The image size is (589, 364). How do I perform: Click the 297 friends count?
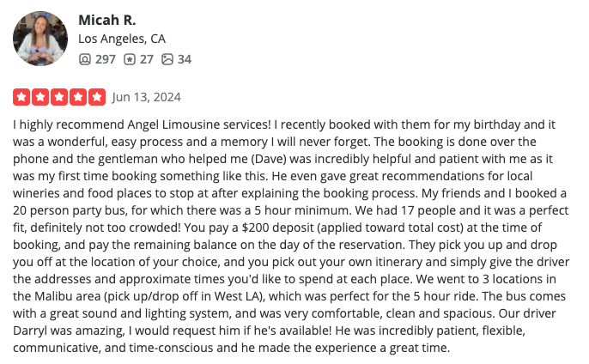click(x=105, y=59)
